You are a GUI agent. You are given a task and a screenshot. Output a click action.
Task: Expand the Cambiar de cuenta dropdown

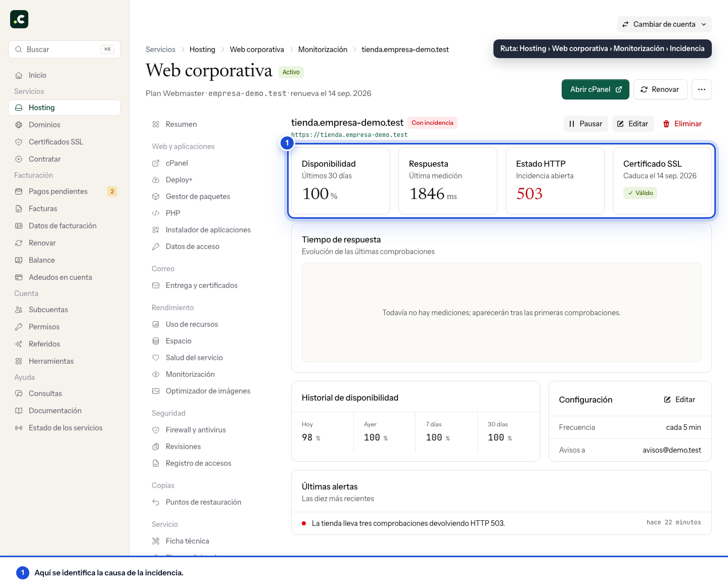(664, 24)
